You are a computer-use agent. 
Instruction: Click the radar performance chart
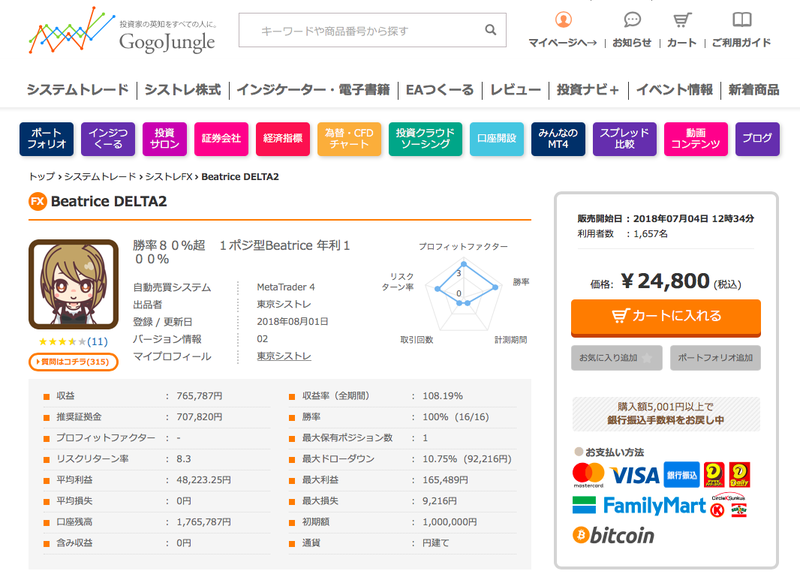click(463, 294)
